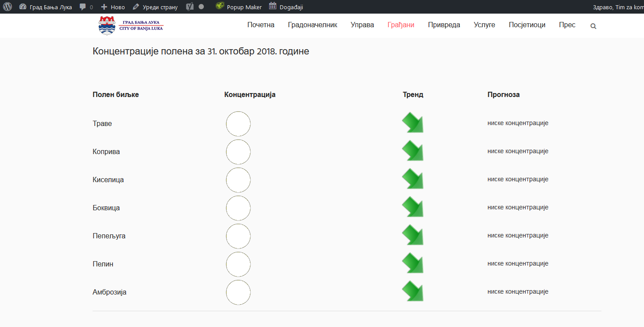This screenshot has height=327, width=644.
Task: Click the green trend arrow for Боквица
Action: click(413, 207)
